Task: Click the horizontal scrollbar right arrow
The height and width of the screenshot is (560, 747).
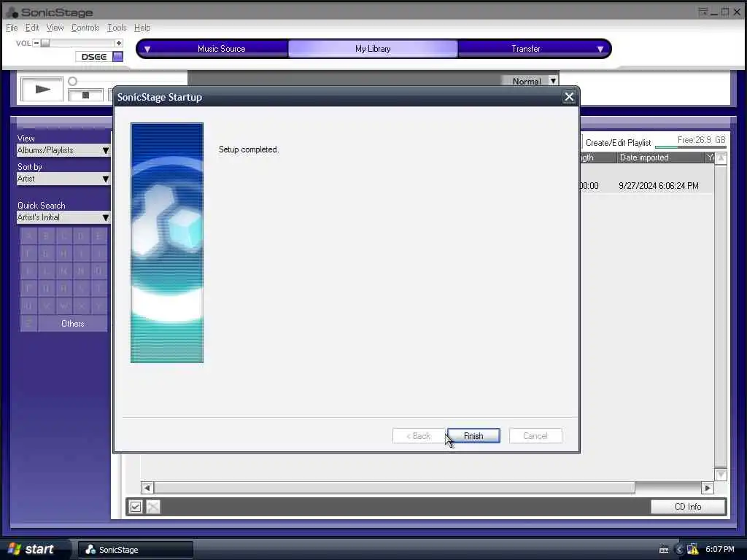Action: tap(708, 488)
